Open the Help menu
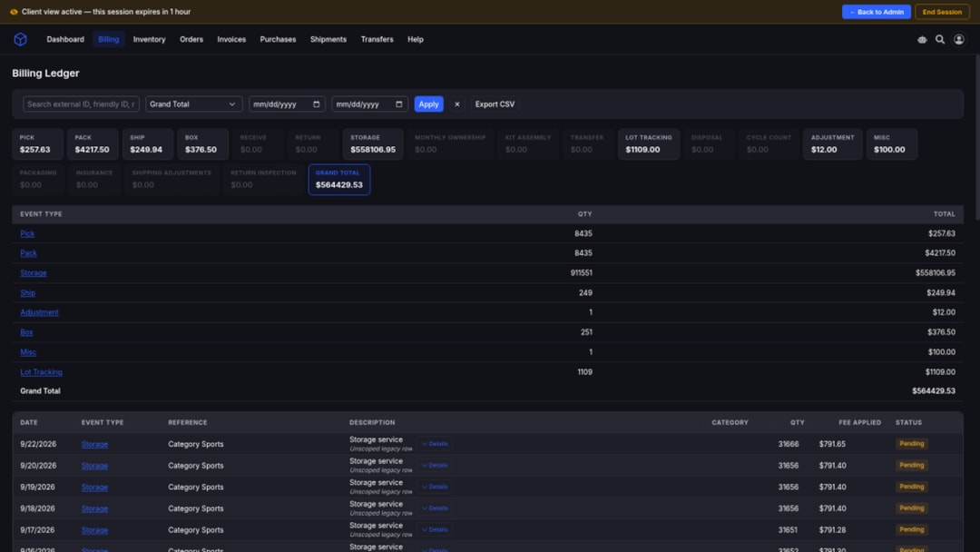The width and height of the screenshot is (980, 552). 416,39
